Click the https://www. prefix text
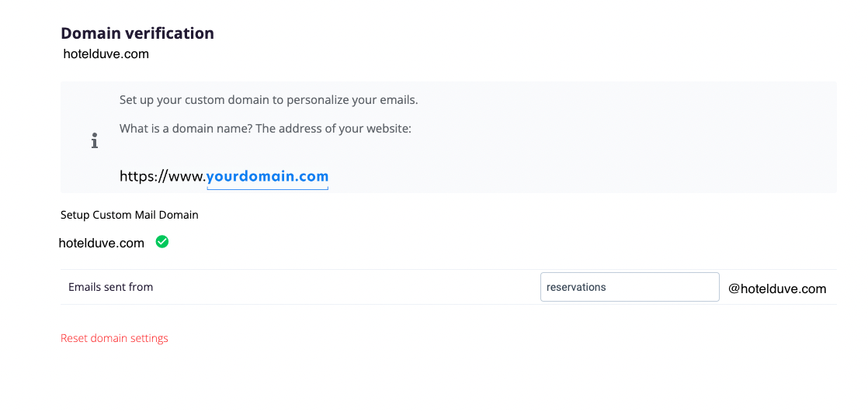 coord(163,177)
